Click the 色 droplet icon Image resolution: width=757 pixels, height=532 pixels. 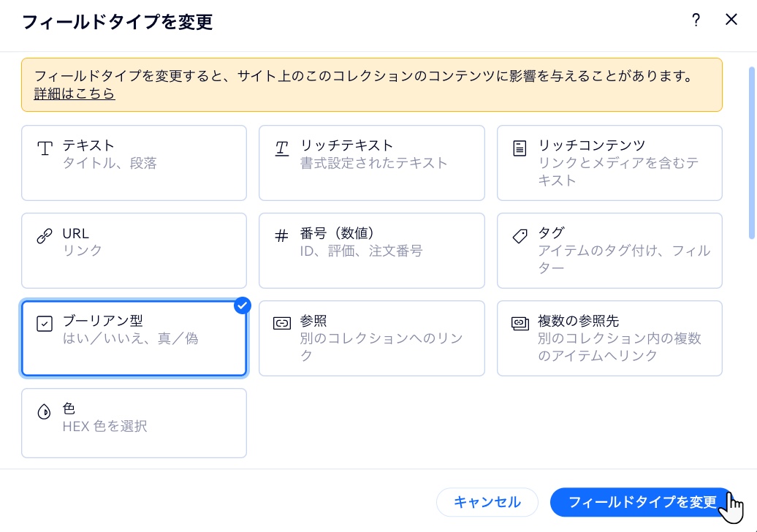(x=45, y=409)
